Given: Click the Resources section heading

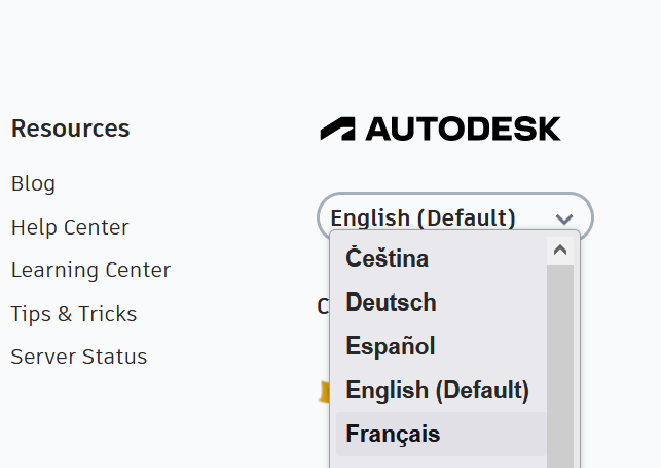Looking at the screenshot, I should coord(70,129).
